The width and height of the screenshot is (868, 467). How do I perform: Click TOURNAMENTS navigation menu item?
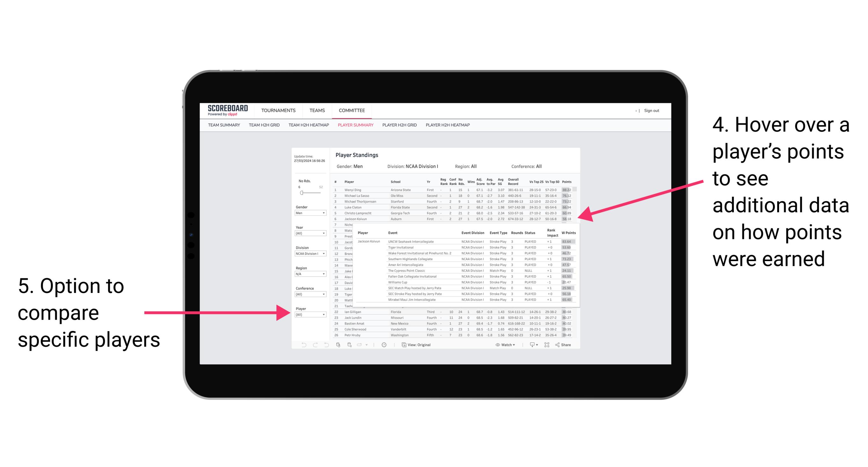[x=278, y=110]
